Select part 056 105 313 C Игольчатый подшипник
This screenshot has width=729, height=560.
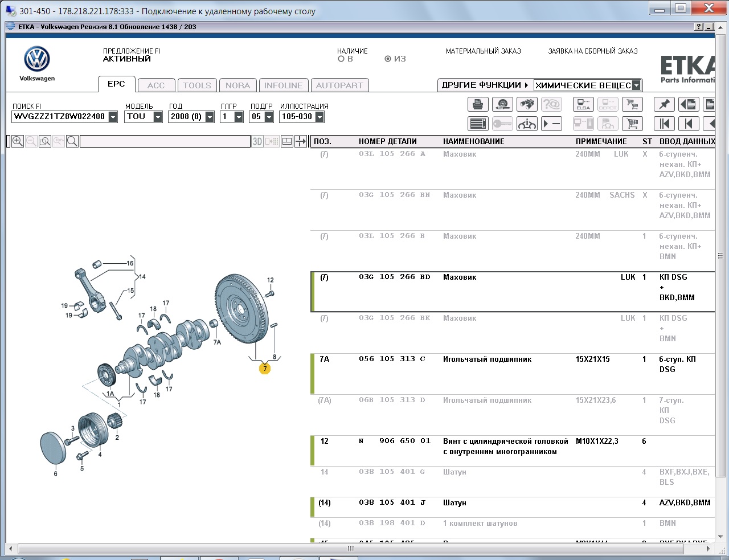pos(513,374)
